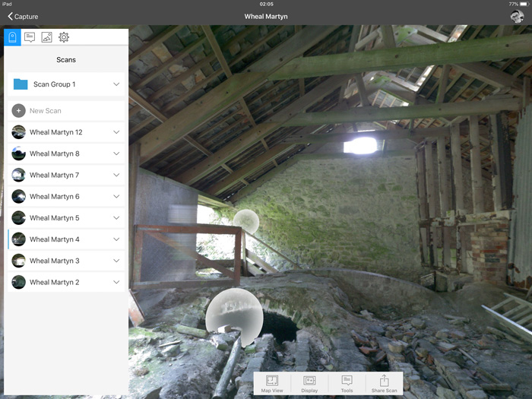Expand options for Wheal Martyn 12
The height and width of the screenshot is (399, 532).
(x=116, y=132)
